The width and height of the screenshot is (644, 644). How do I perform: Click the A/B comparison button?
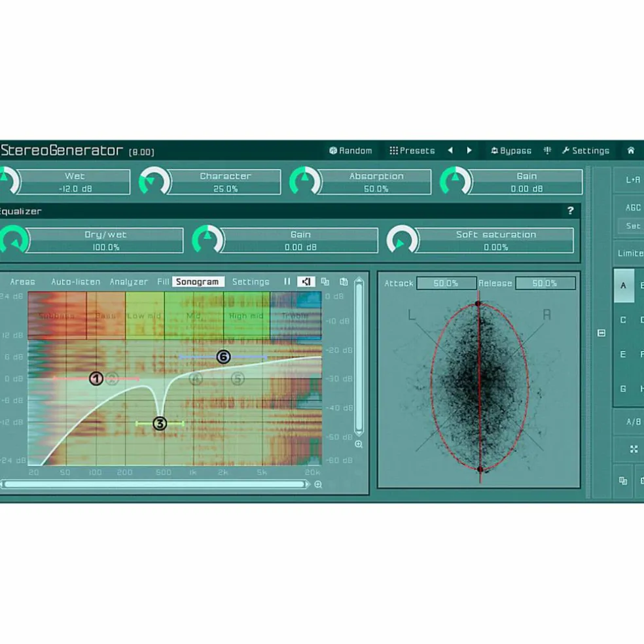click(633, 421)
